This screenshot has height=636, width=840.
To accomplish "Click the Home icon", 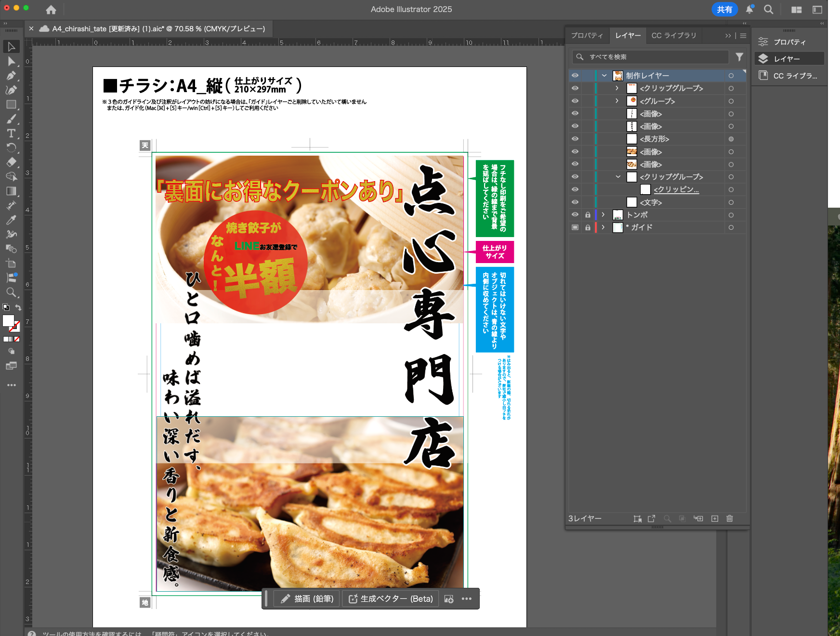I will click(51, 10).
